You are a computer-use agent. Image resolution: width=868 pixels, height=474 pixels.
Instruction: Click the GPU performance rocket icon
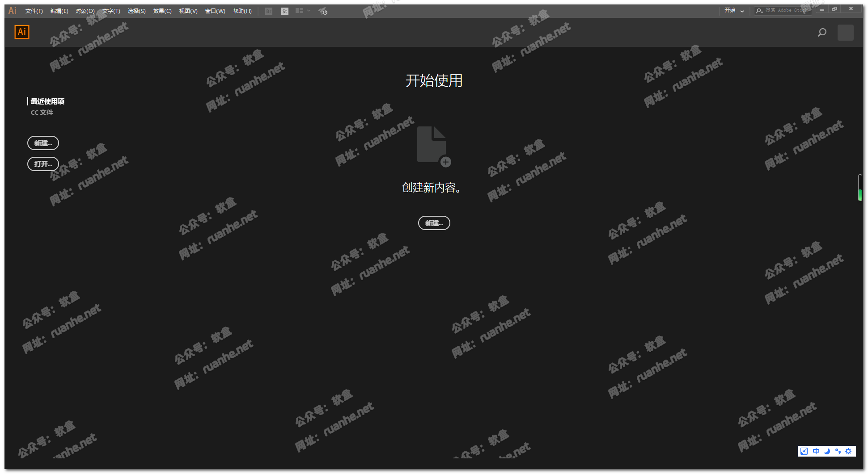point(323,11)
